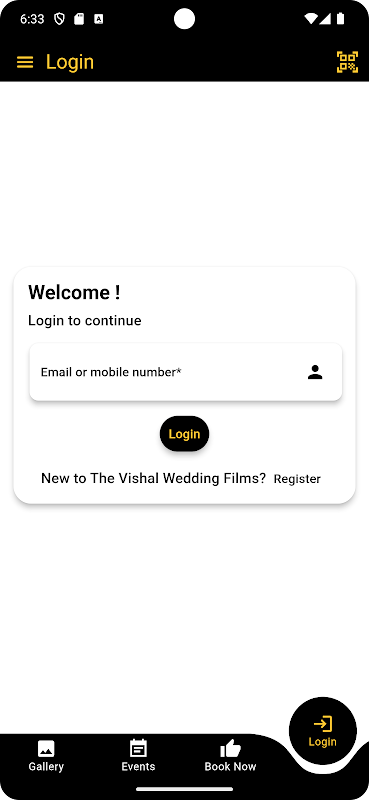Click the battery indicator icon
The height and width of the screenshot is (800, 369).
click(x=340, y=19)
